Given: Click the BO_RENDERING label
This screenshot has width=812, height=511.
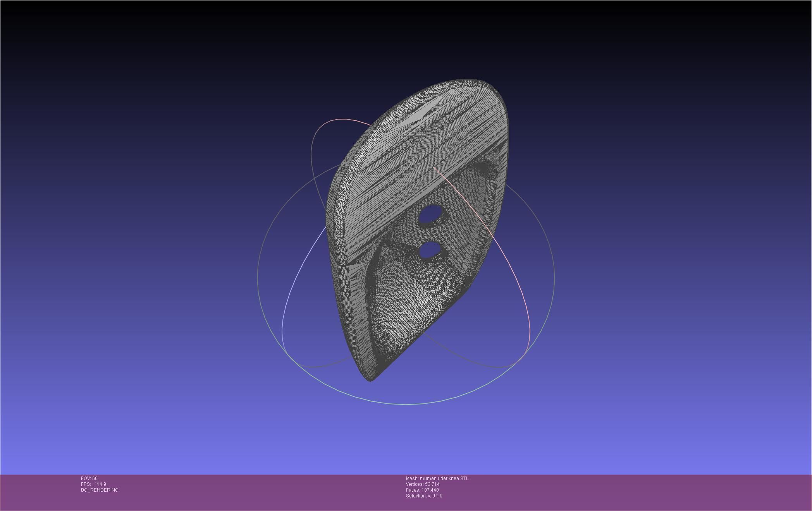Looking at the screenshot, I should coord(100,490).
